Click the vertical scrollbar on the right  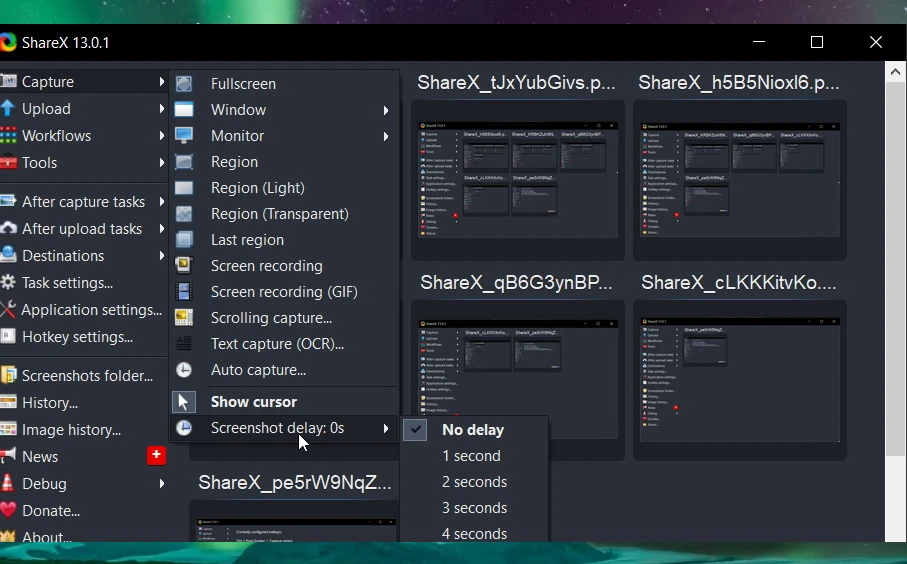[x=895, y=300]
